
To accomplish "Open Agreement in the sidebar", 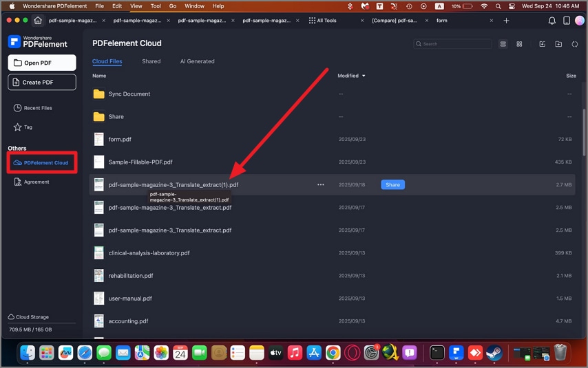I will pos(32,182).
